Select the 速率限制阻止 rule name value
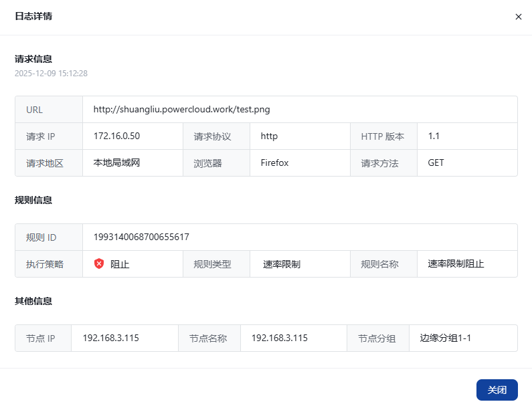 click(456, 264)
